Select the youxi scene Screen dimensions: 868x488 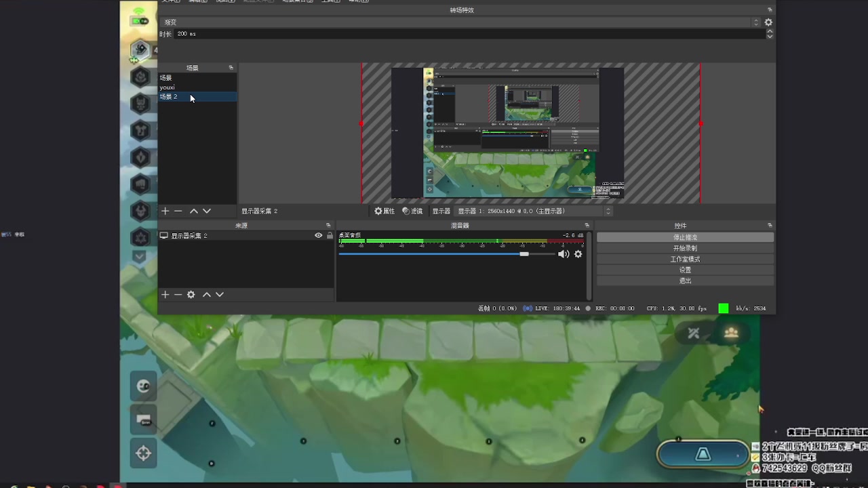click(197, 87)
